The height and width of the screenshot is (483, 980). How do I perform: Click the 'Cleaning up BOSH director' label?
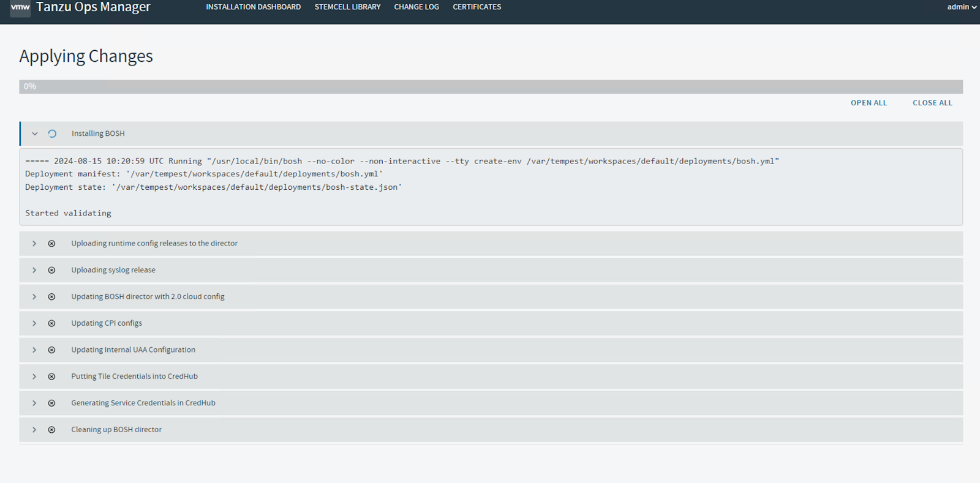116,430
